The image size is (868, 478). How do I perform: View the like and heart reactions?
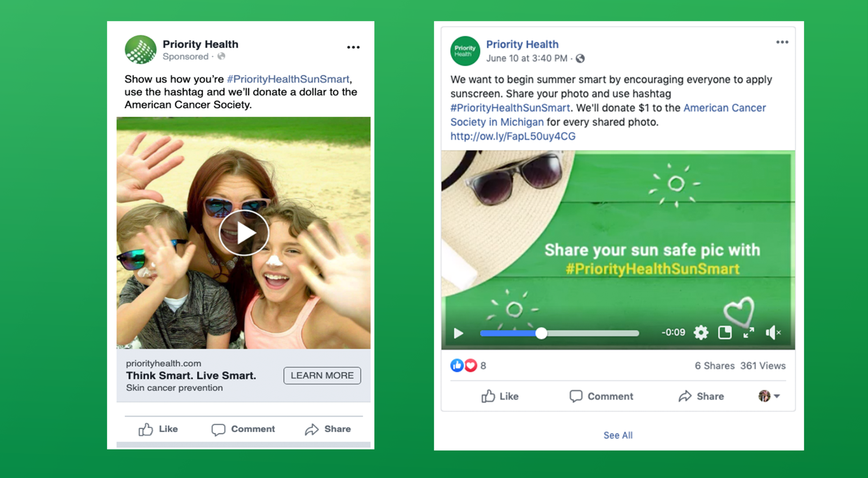pyautogui.click(x=464, y=365)
